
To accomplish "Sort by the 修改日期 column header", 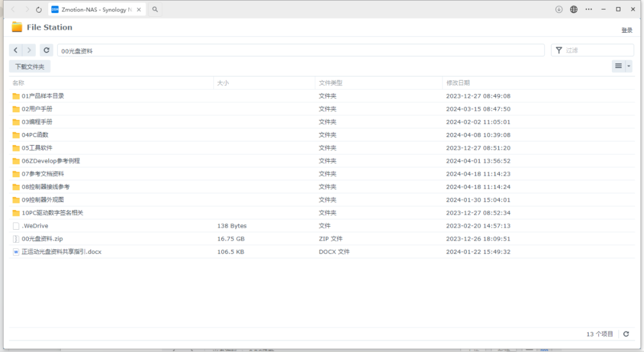I will click(538, 83).
